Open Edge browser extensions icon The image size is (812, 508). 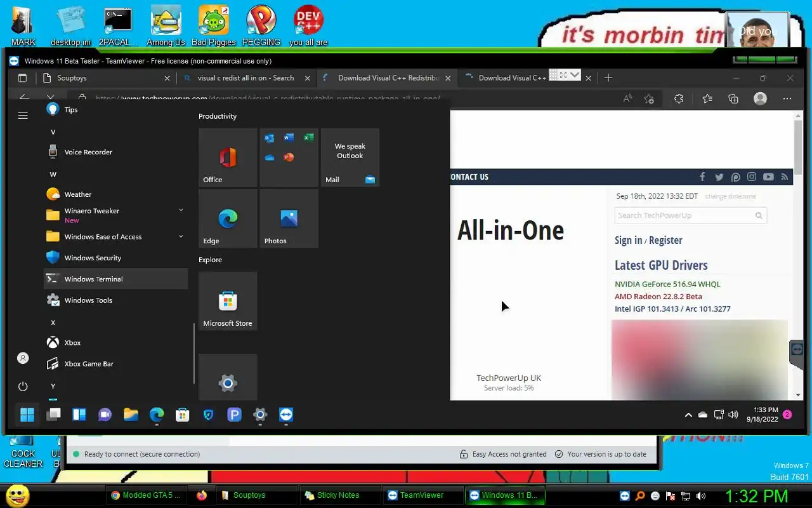679,98
